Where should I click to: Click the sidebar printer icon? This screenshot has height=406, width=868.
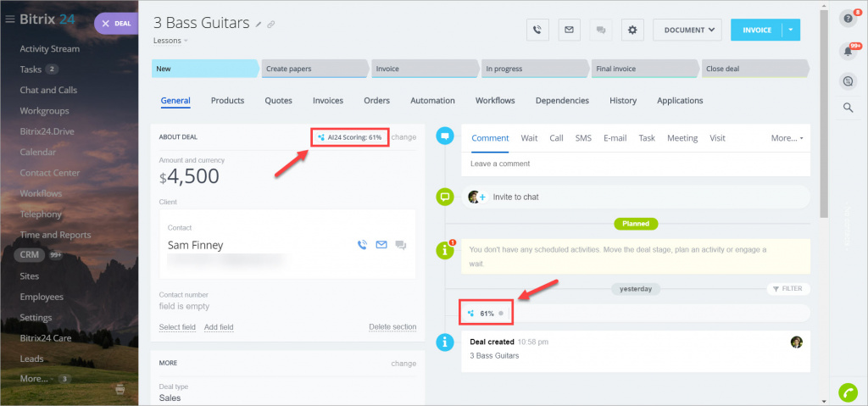120,390
